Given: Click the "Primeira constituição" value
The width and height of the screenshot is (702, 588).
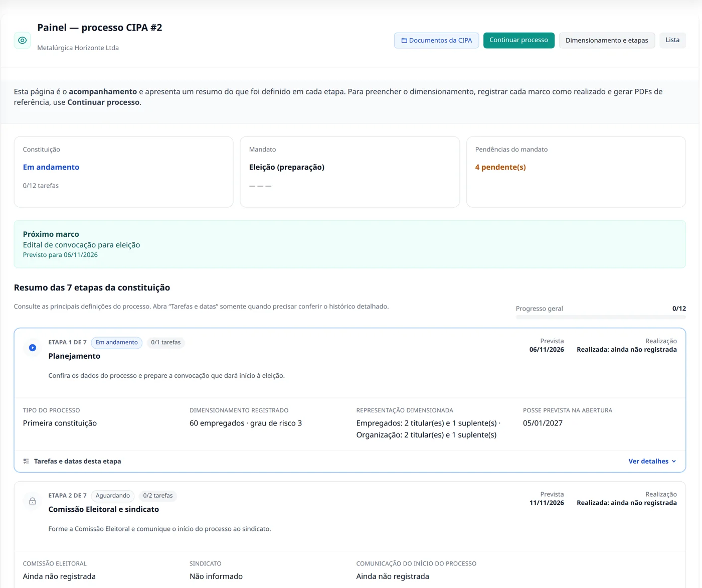Looking at the screenshot, I should [60, 423].
